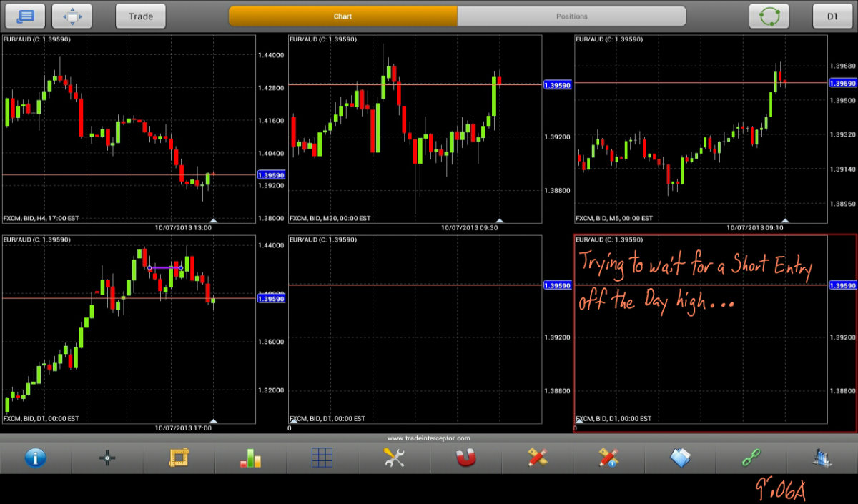Image resolution: width=858 pixels, height=504 pixels.
Task: Click 1.39590 price tag on handwritten note chart
Action: 843,285
